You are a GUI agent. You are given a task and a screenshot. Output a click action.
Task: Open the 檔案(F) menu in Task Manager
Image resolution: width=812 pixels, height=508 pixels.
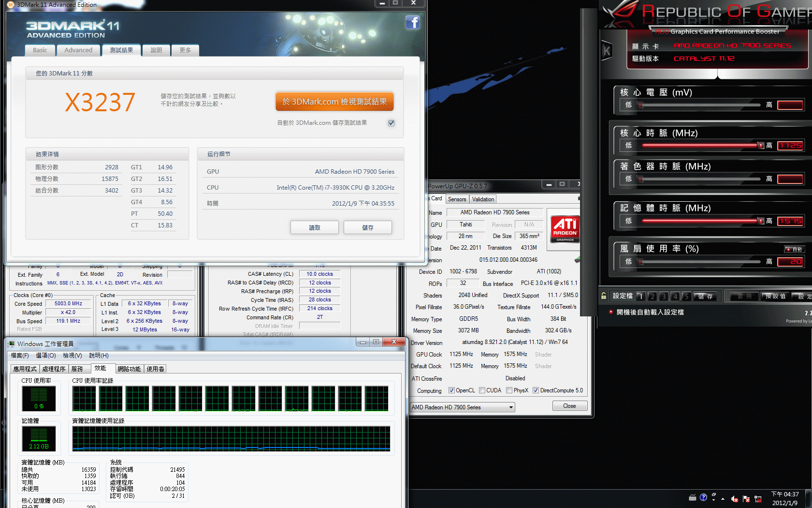20,356
